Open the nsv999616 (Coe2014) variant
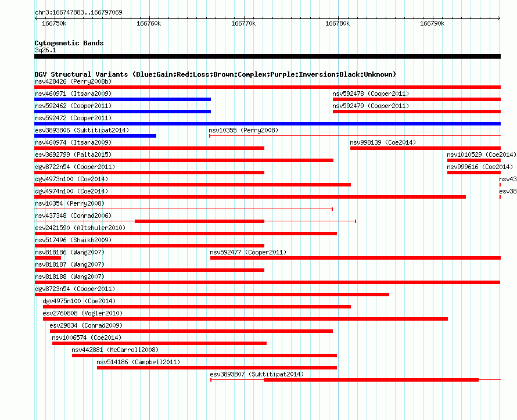 click(x=480, y=167)
